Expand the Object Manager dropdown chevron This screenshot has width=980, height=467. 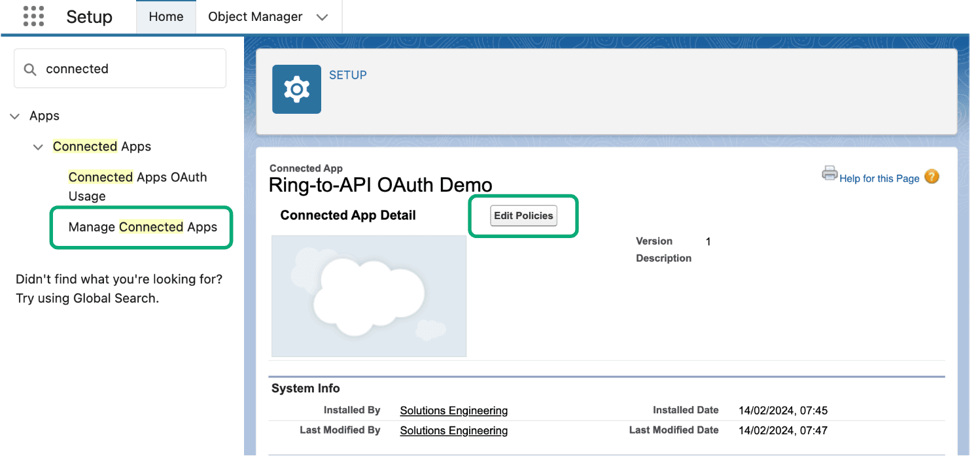point(322,18)
